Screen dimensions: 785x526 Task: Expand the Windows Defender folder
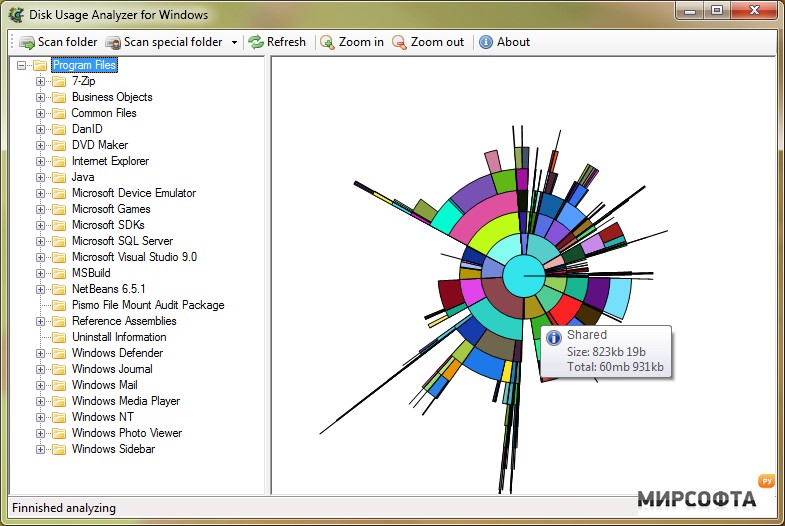pyautogui.click(x=41, y=353)
